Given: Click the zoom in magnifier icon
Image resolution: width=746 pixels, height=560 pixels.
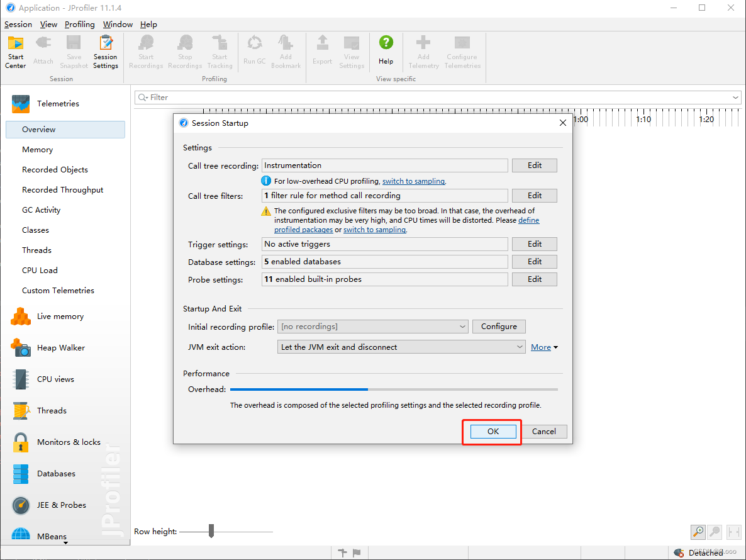Looking at the screenshot, I should click(x=698, y=532).
